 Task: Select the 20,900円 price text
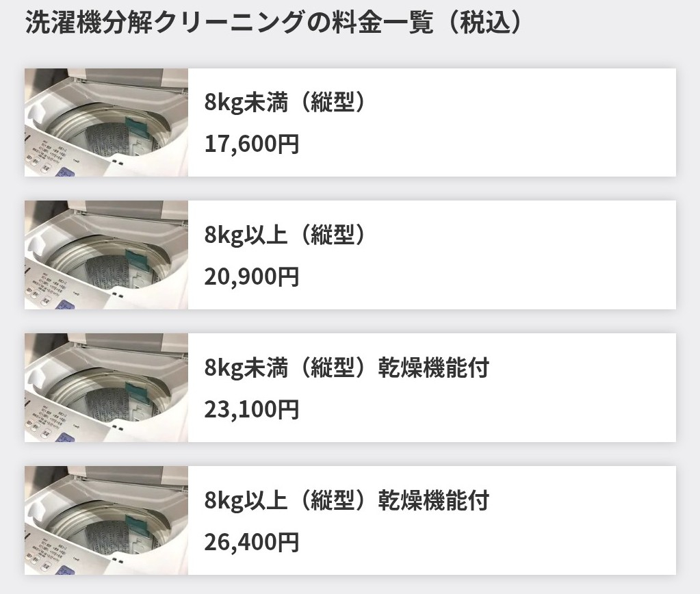(252, 277)
